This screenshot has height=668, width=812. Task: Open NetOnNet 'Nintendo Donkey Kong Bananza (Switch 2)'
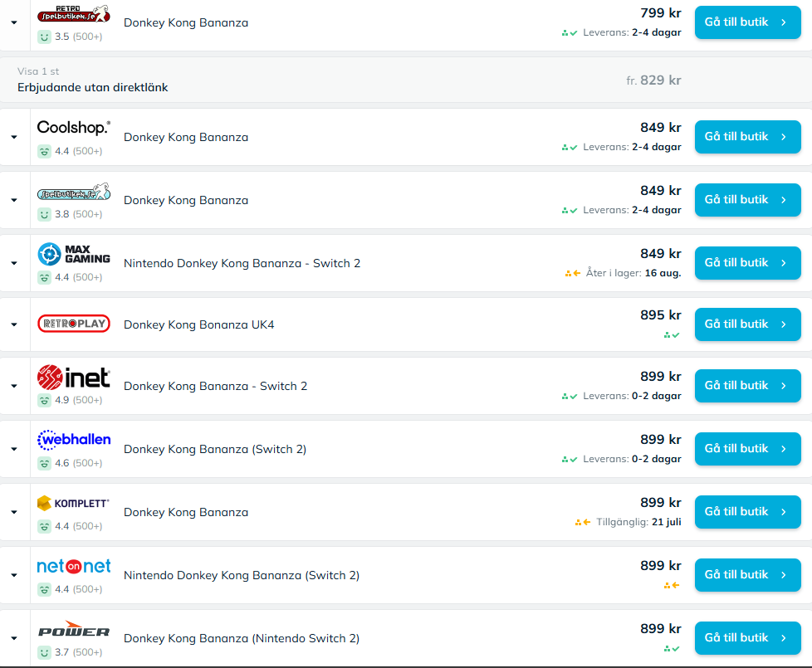(x=242, y=575)
